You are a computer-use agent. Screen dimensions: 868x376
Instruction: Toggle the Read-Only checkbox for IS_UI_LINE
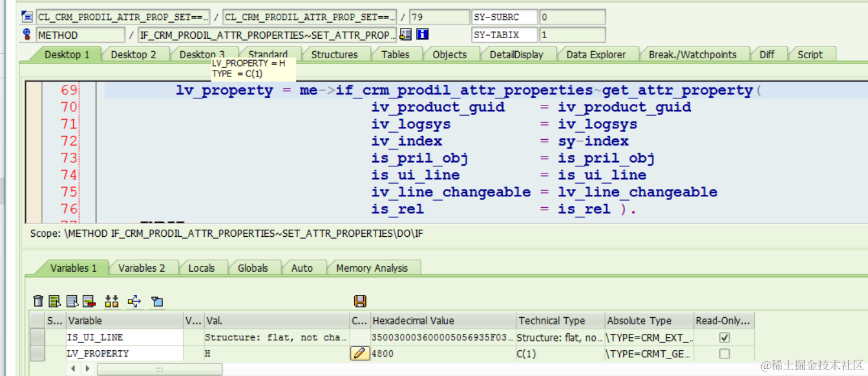725,337
